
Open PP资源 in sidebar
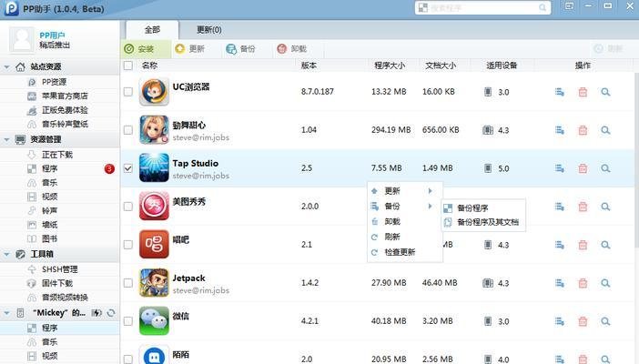click(x=54, y=82)
